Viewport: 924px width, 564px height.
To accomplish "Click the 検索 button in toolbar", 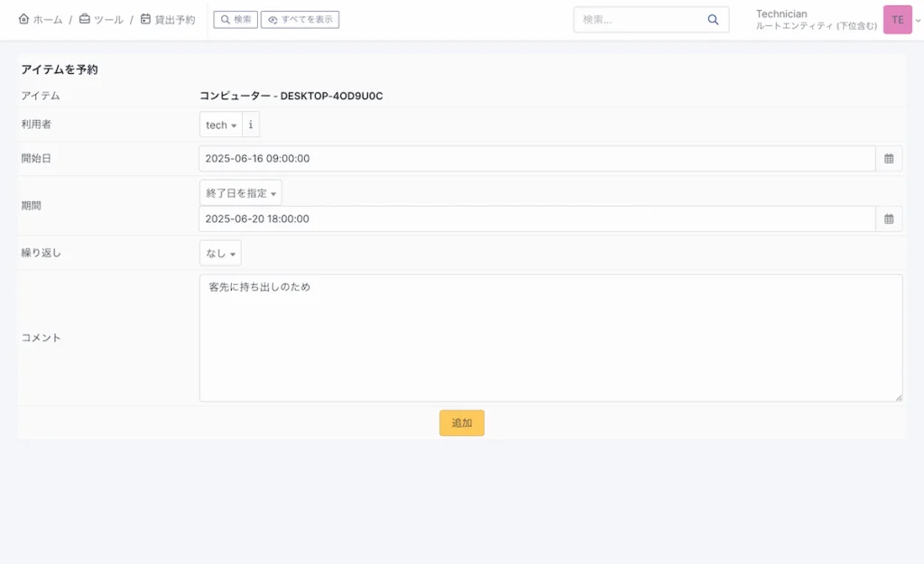I will [236, 20].
